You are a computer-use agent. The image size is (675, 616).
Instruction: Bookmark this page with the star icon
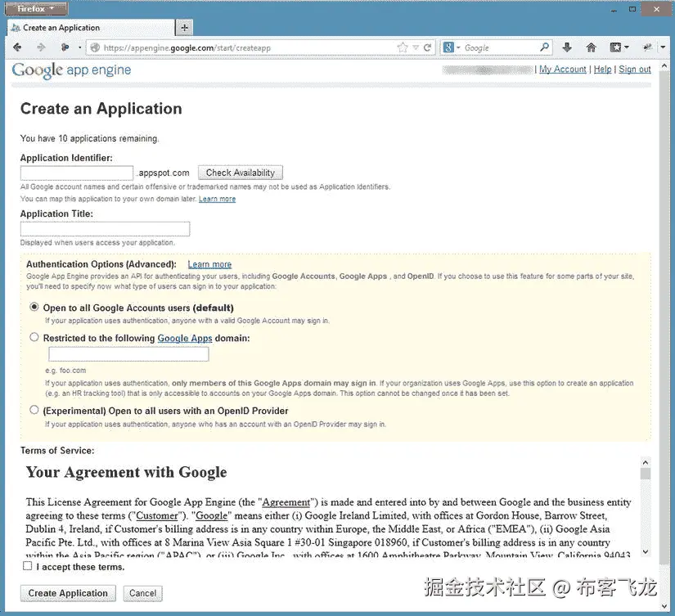coord(403,47)
